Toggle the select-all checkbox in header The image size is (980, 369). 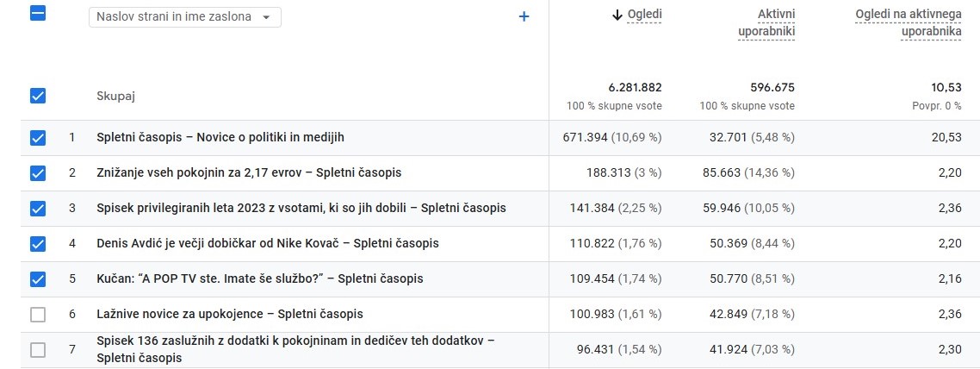click(x=38, y=14)
